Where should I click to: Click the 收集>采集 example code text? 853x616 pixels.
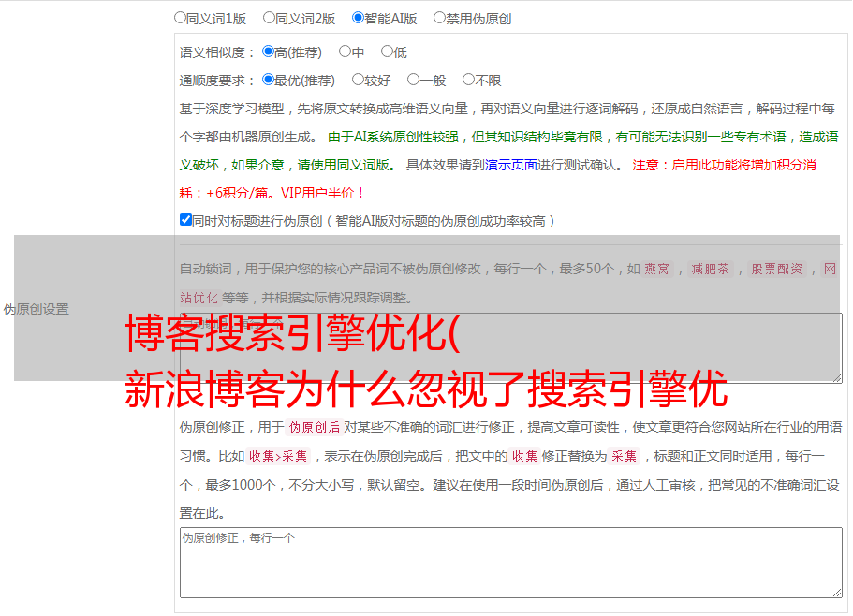278,456
